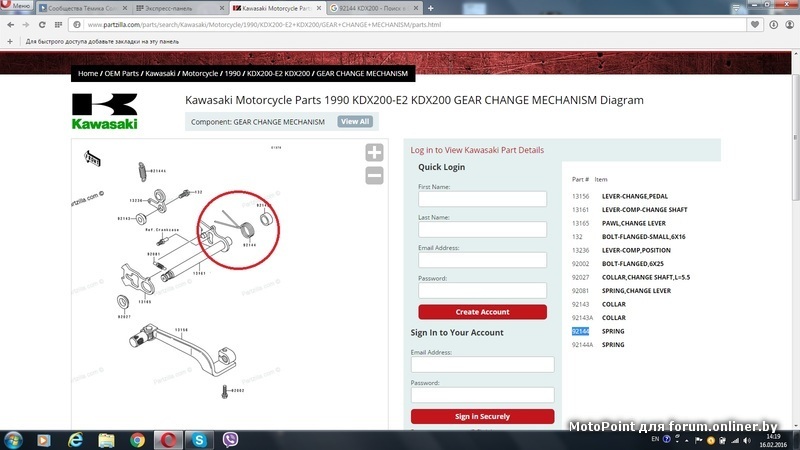Zoom in on the parts diagram
The height and width of the screenshot is (450, 800).
[x=374, y=153]
